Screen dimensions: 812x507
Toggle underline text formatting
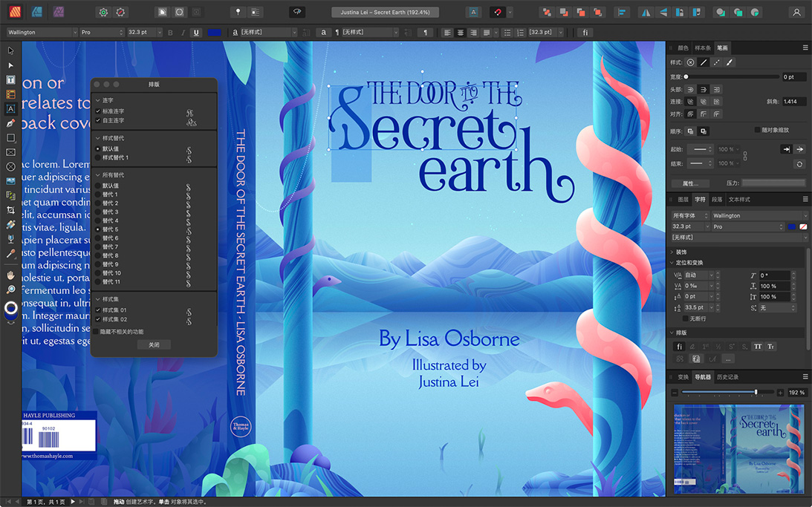pyautogui.click(x=196, y=33)
